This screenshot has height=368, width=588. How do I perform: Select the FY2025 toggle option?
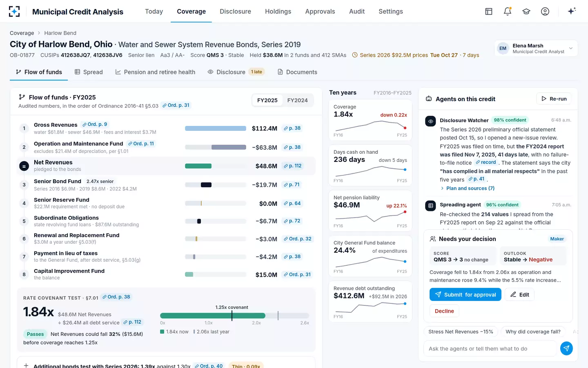tap(267, 100)
